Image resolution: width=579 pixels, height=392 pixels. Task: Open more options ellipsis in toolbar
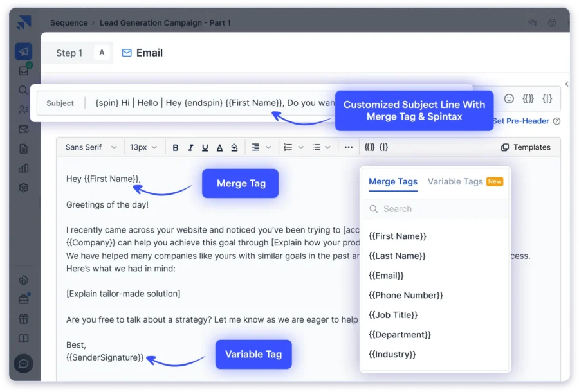click(x=349, y=147)
